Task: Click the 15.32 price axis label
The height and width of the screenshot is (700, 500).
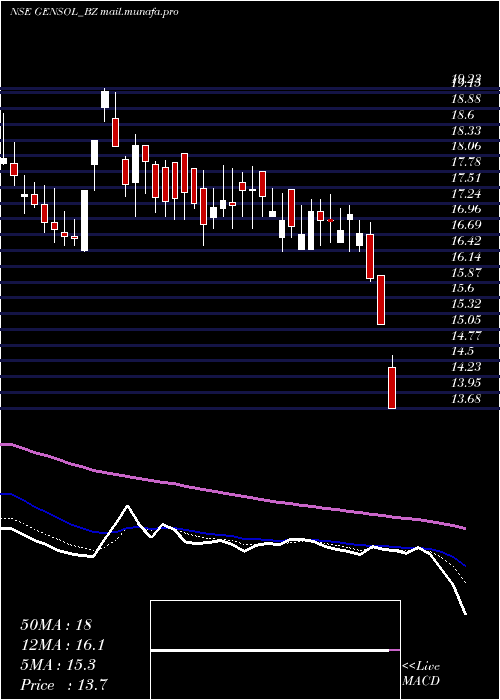Action: click(466, 304)
